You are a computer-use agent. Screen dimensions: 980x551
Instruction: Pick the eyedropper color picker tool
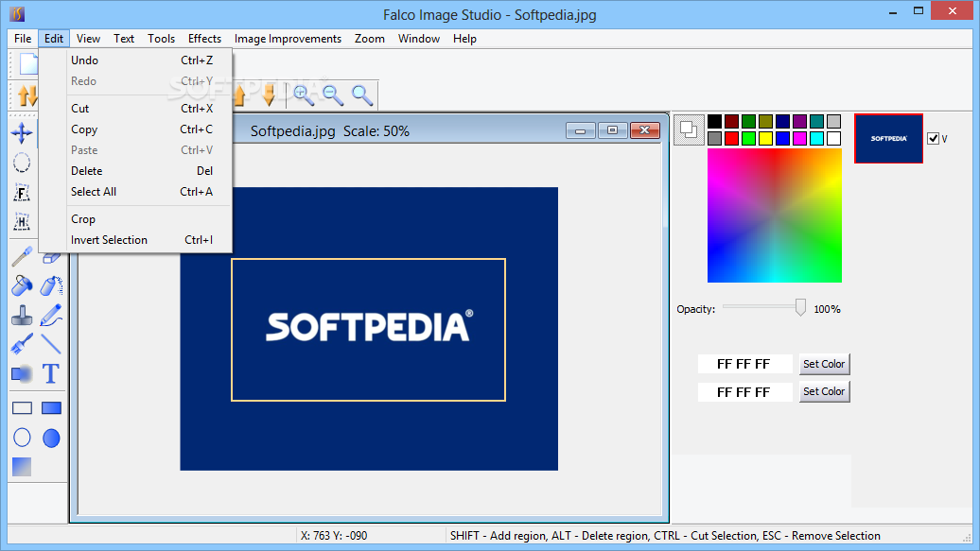coord(22,256)
